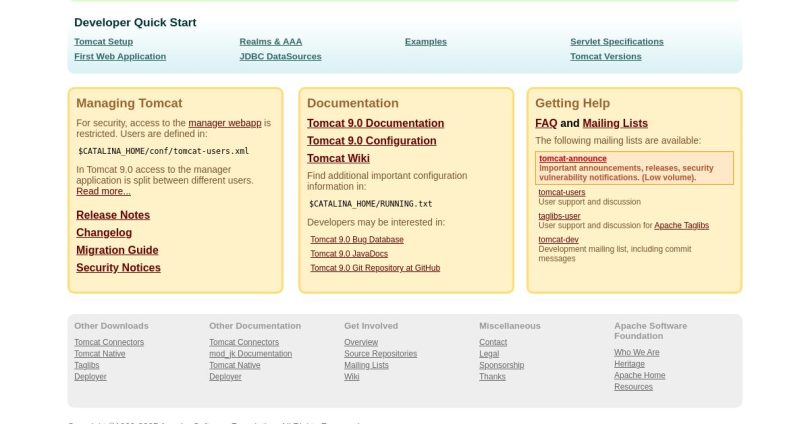Click Get Involved footer heading

[x=371, y=326]
